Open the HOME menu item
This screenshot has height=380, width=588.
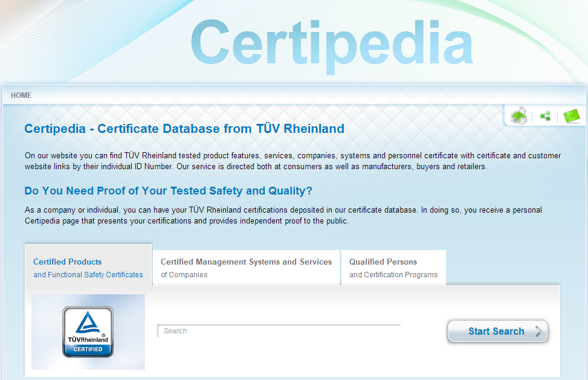click(21, 95)
